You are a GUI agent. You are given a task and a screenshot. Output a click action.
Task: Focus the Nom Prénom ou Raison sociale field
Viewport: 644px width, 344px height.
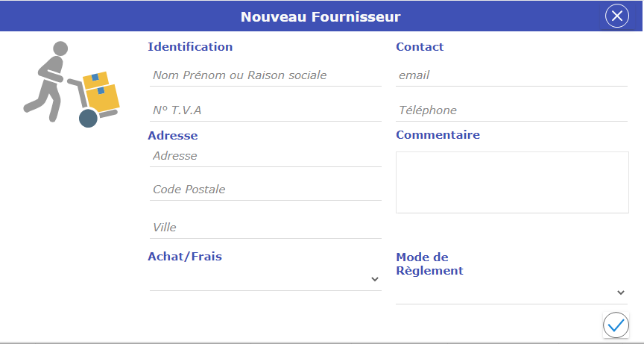265,75
